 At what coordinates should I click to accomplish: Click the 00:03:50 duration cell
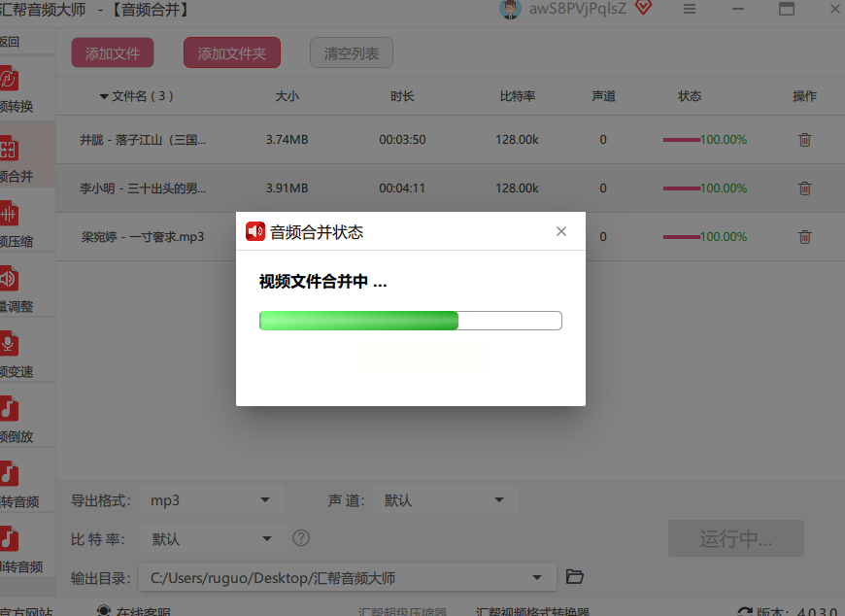(402, 140)
